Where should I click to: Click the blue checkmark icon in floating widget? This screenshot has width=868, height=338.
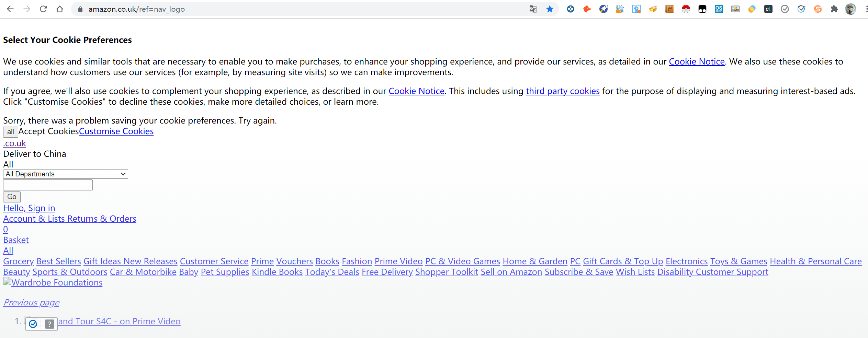[33, 324]
